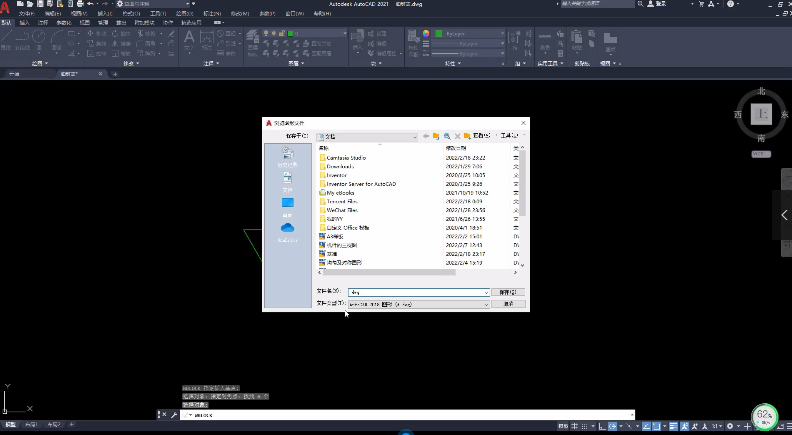
Task: Click Search the Web icon in dialog
Action: click(x=447, y=136)
